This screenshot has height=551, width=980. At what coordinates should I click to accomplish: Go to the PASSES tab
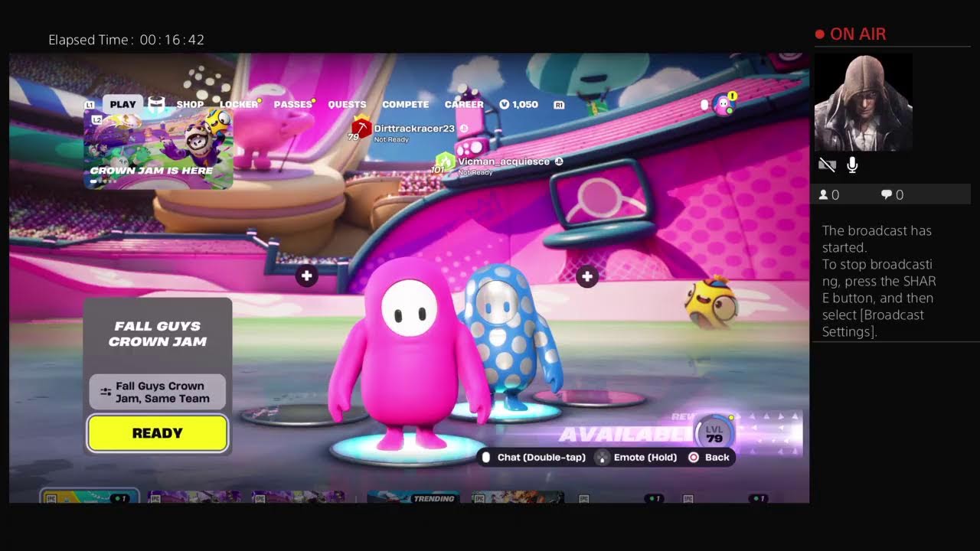pyautogui.click(x=293, y=104)
